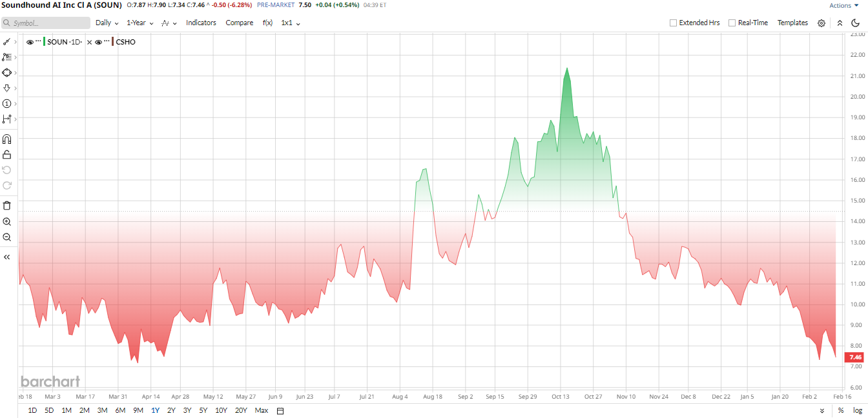Toggle SOUN series visibility eye
Screen dimensions: 868x418
pos(30,42)
